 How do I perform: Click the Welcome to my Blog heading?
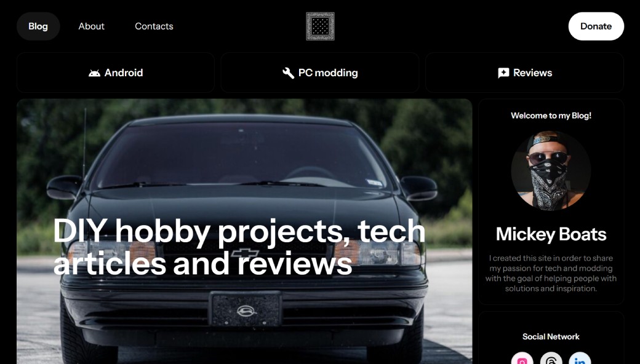click(x=551, y=116)
